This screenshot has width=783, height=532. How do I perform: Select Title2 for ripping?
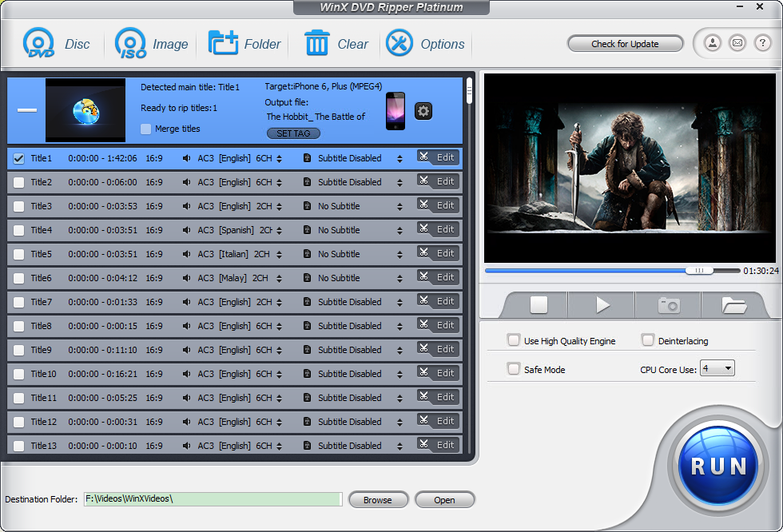coord(18,181)
